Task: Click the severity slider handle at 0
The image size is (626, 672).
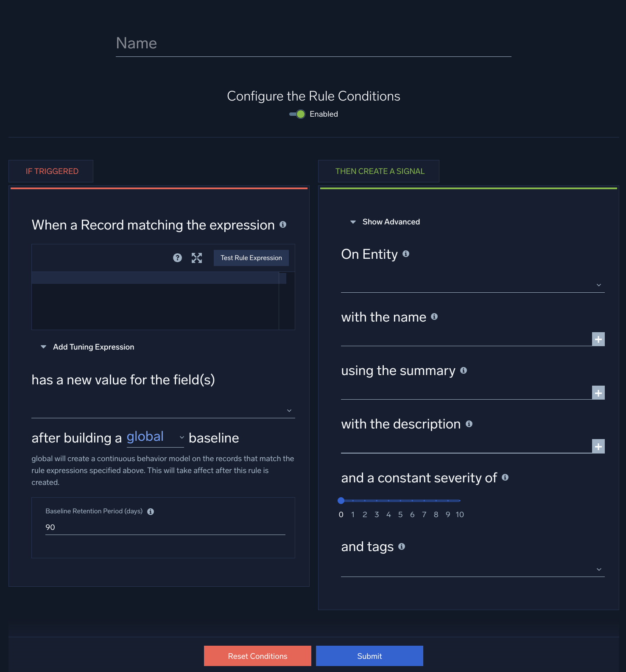Action: [341, 501]
